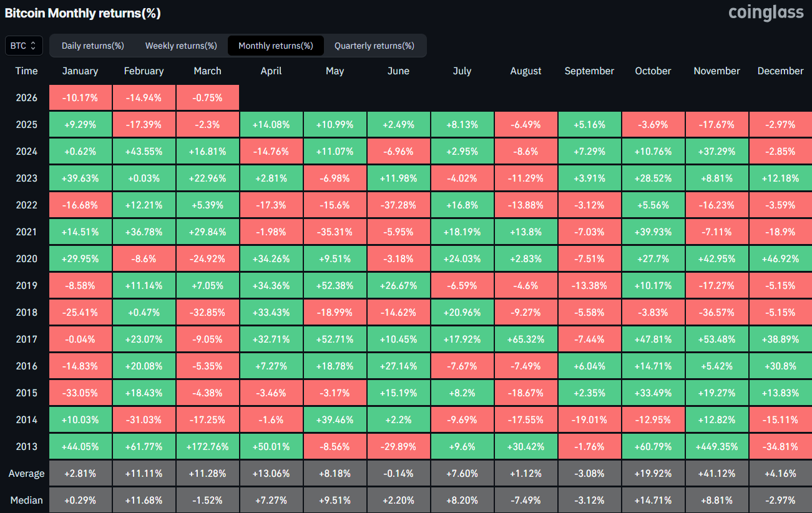Switch to the Weekly returns(%) tab
The image size is (812, 513).
(x=180, y=45)
